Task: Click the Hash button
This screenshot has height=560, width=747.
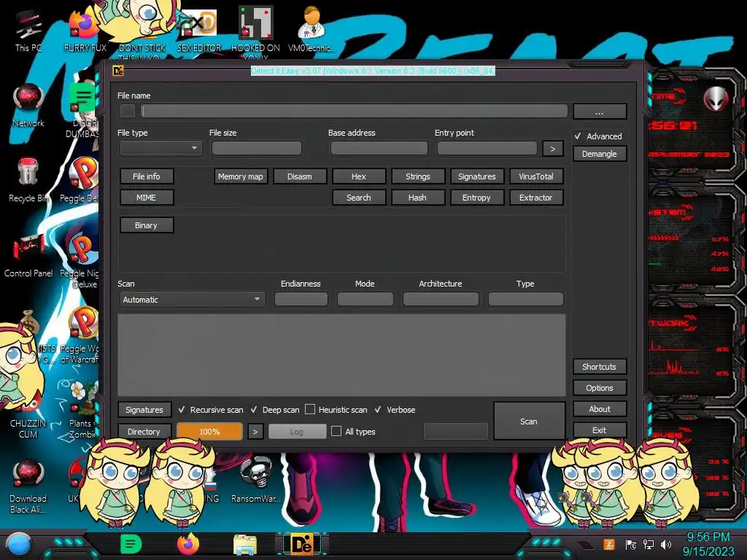Action: (x=417, y=198)
